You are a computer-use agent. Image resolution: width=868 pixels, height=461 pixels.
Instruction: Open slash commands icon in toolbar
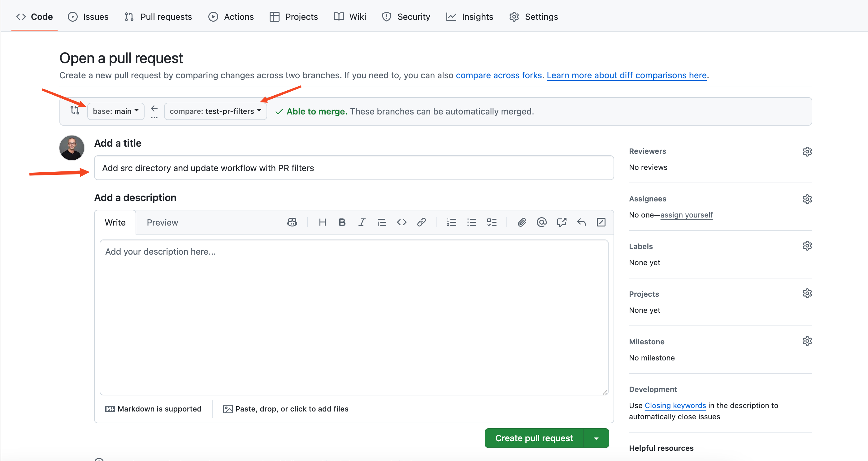point(601,222)
